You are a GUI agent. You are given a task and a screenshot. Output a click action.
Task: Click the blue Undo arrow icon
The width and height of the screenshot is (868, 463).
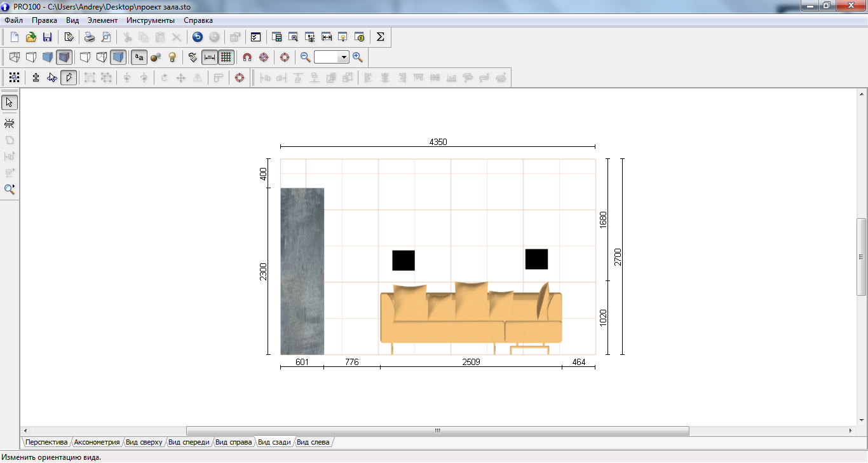[198, 37]
